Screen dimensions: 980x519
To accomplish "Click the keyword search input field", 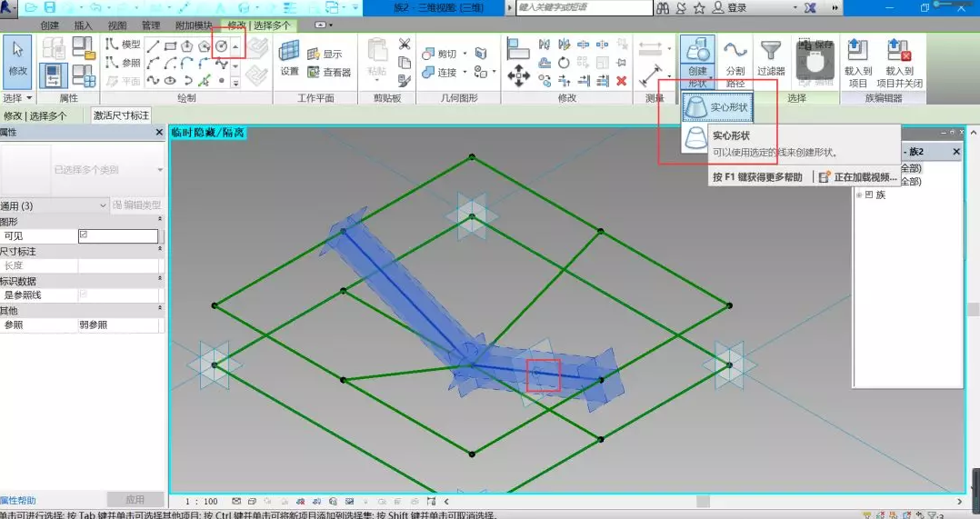I will coord(584,7).
